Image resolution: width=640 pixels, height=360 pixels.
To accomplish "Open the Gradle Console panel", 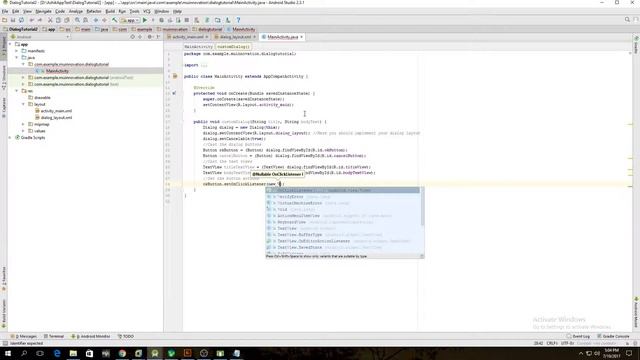I will click(x=613, y=336).
